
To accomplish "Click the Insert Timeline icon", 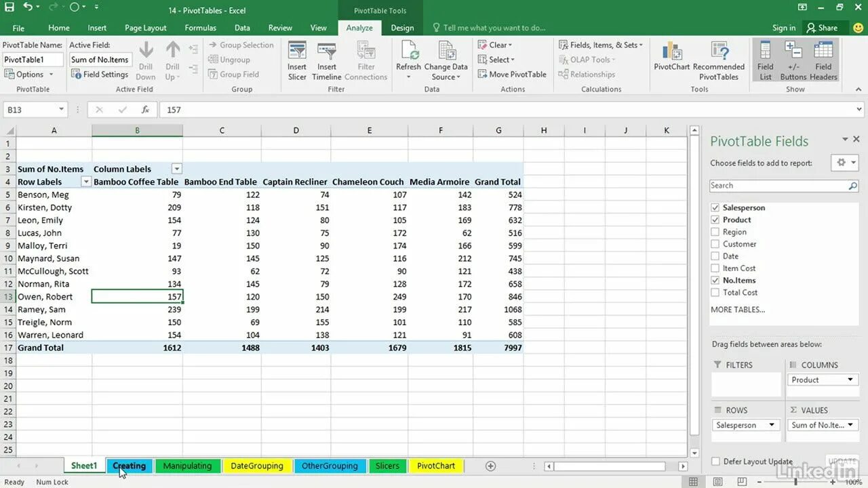I will pyautogui.click(x=327, y=61).
